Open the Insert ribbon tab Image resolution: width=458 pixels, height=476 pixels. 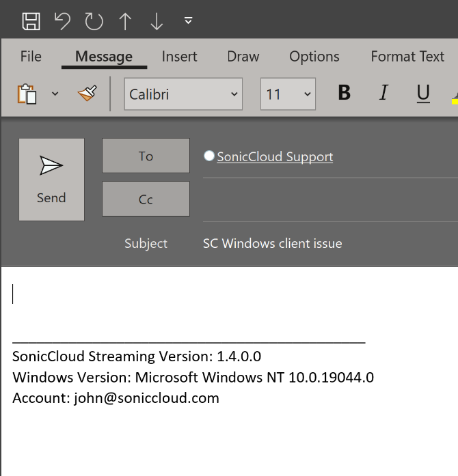click(179, 57)
